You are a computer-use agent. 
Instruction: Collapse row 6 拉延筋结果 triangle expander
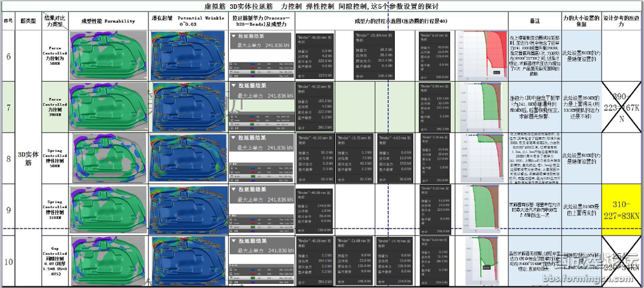233,36
